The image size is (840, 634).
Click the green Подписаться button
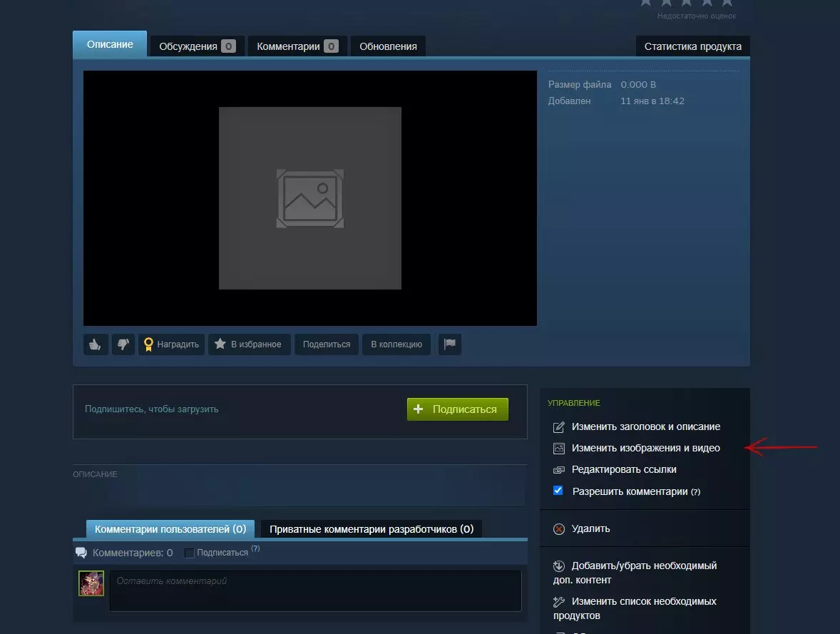(x=458, y=409)
